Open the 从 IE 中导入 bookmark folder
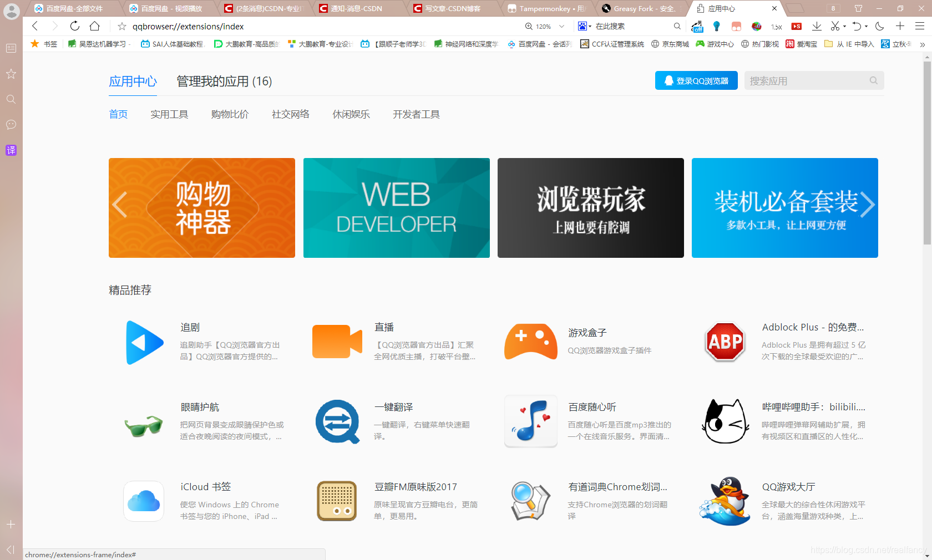This screenshot has width=932, height=560. click(849, 44)
